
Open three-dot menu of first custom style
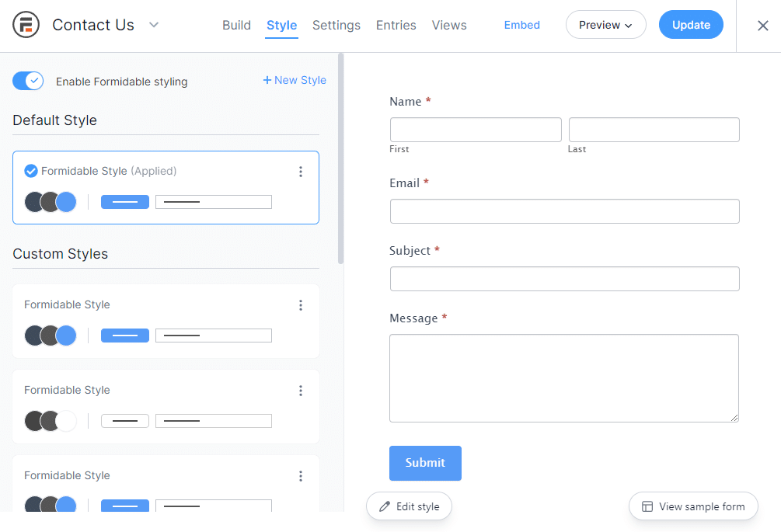click(x=300, y=305)
